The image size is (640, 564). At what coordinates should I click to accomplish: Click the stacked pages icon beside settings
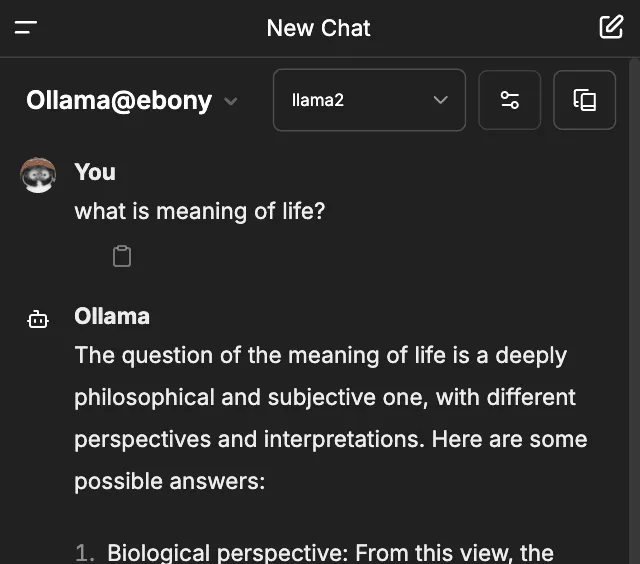pos(584,100)
